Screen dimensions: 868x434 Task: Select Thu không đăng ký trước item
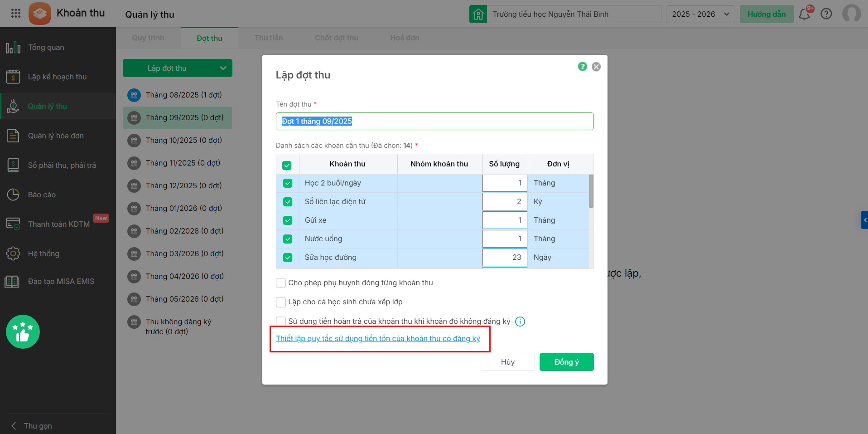[x=178, y=327]
